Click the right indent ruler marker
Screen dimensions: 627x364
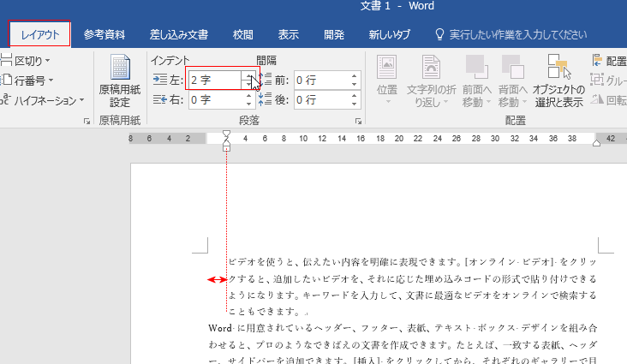coord(597,143)
